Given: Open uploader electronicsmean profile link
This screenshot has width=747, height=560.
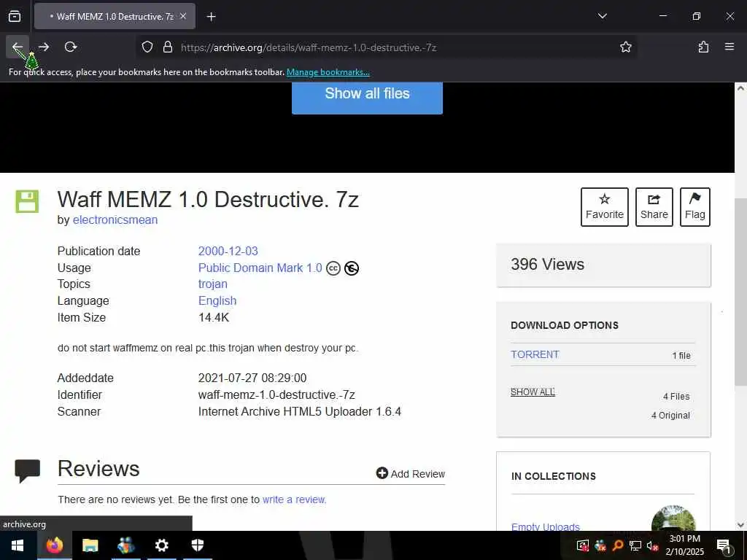Looking at the screenshot, I should click(x=115, y=220).
